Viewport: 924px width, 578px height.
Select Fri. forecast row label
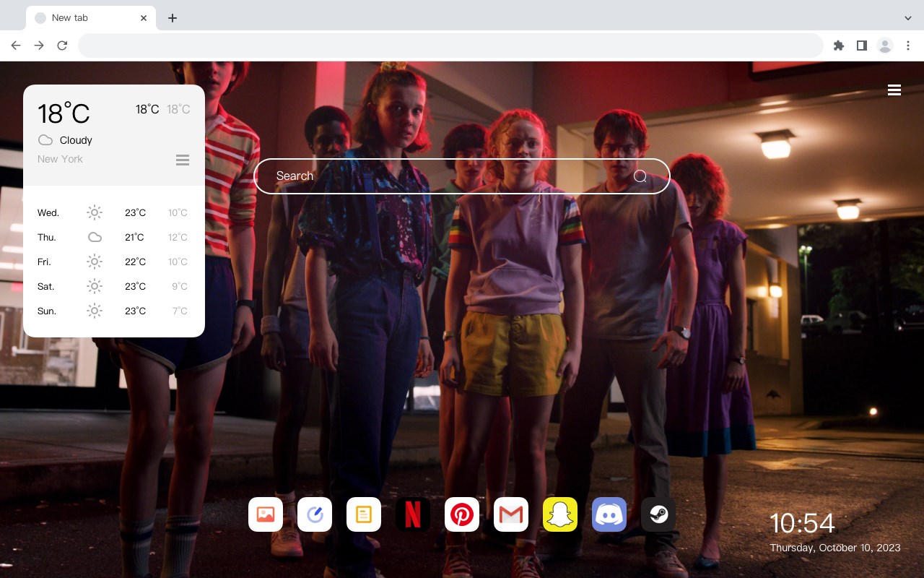pos(44,262)
